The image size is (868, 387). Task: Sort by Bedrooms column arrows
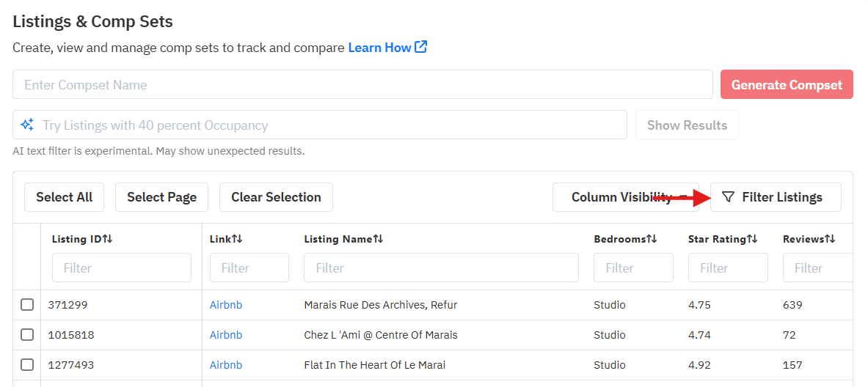click(x=652, y=239)
